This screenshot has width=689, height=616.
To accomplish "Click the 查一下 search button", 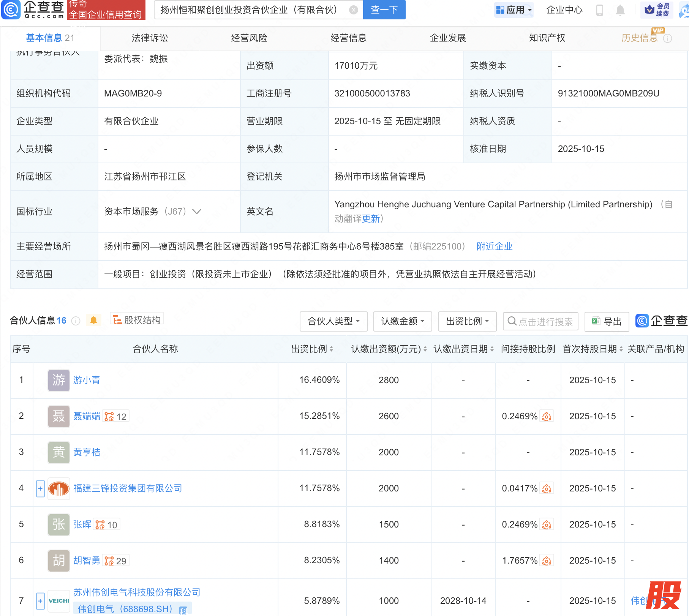I will click(384, 10).
